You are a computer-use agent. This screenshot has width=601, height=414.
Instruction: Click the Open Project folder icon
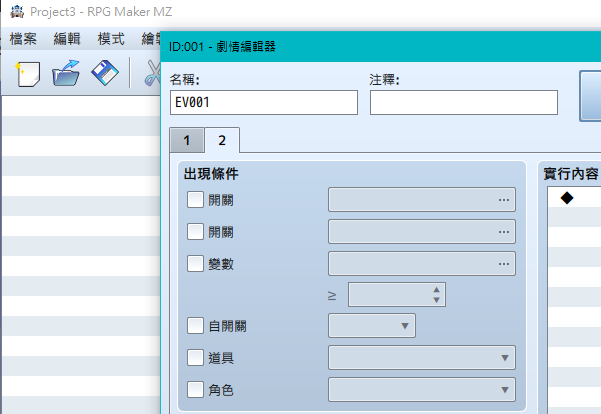click(66, 73)
